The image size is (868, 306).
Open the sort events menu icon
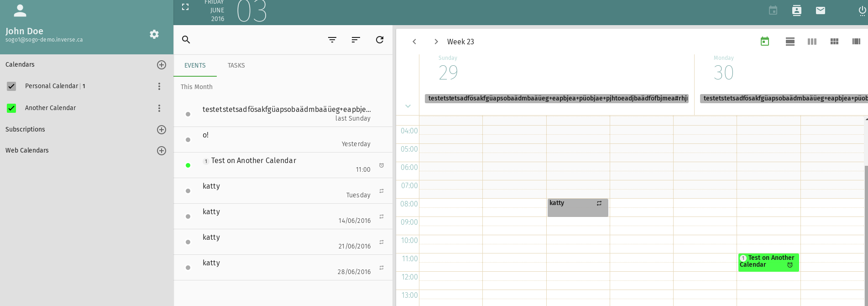tap(356, 40)
